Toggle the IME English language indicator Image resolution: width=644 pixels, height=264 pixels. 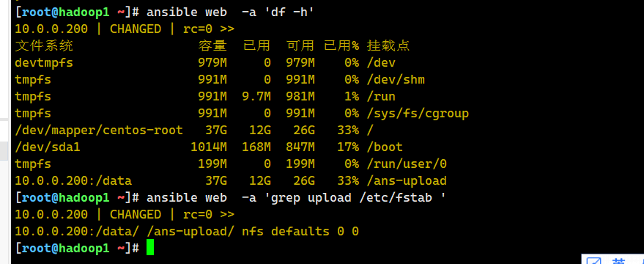619,261
